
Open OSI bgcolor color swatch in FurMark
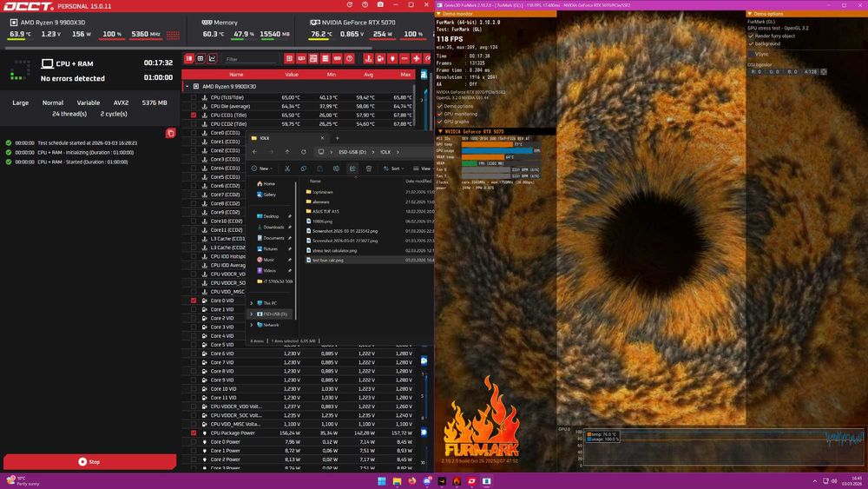[x=824, y=72]
